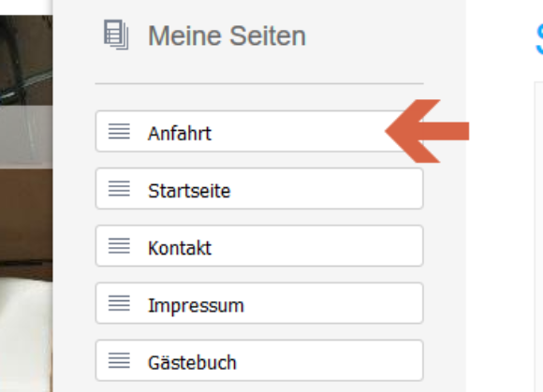This screenshot has width=543, height=392.
Task: Click the Kontakt label text
Action: click(180, 248)
